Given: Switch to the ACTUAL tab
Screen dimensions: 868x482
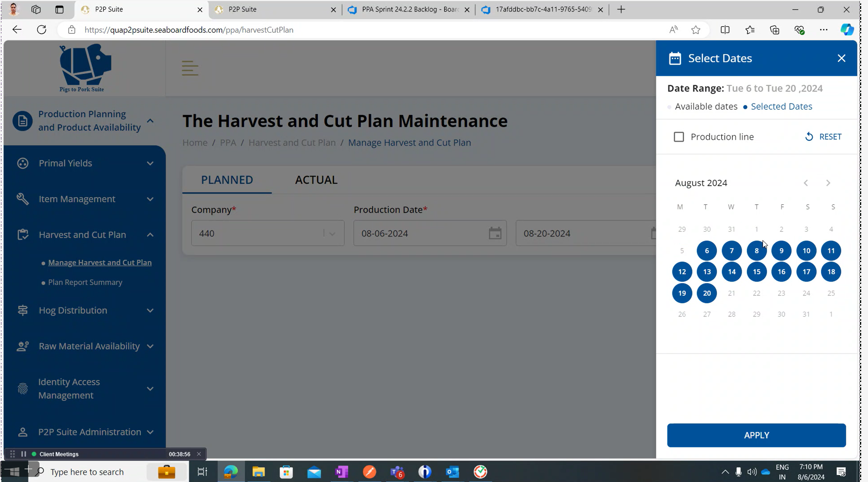Looking at the screenshot, I should click(316, 180).
